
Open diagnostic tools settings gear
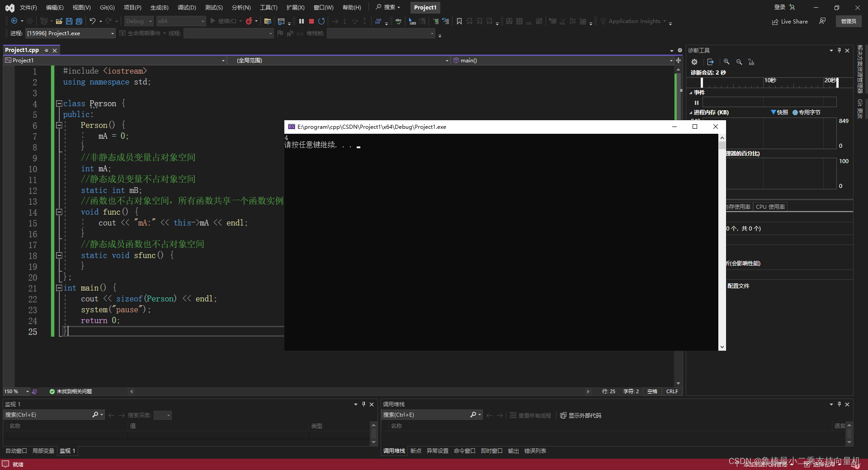pos(694,62)
